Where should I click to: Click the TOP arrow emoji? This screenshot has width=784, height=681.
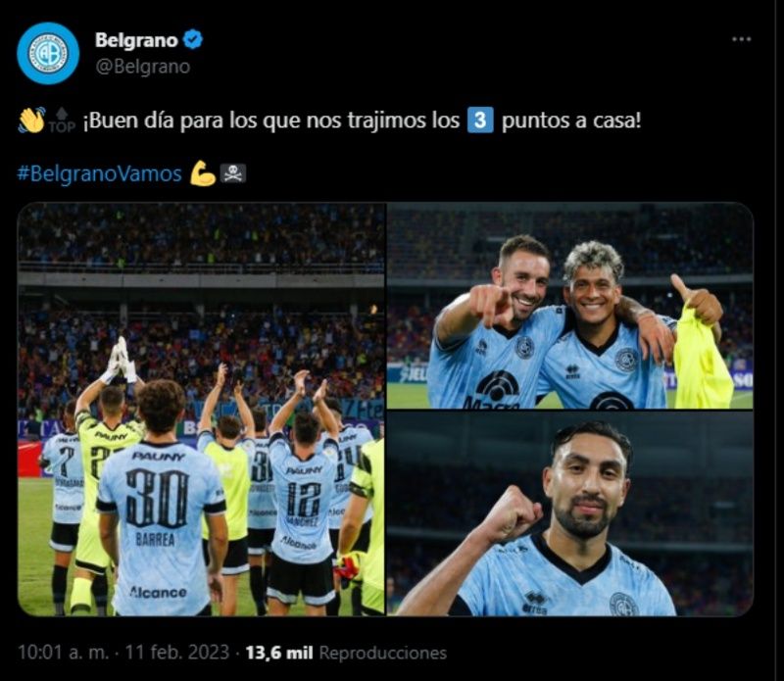pos(62,121)
